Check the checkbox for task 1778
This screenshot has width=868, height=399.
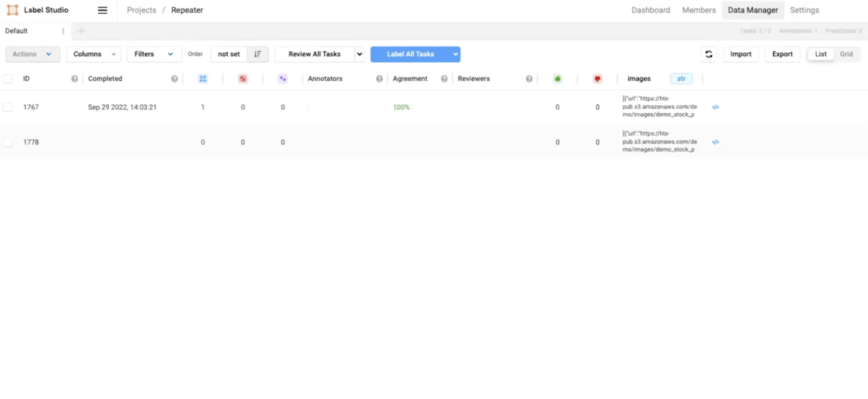click(8, 142)
